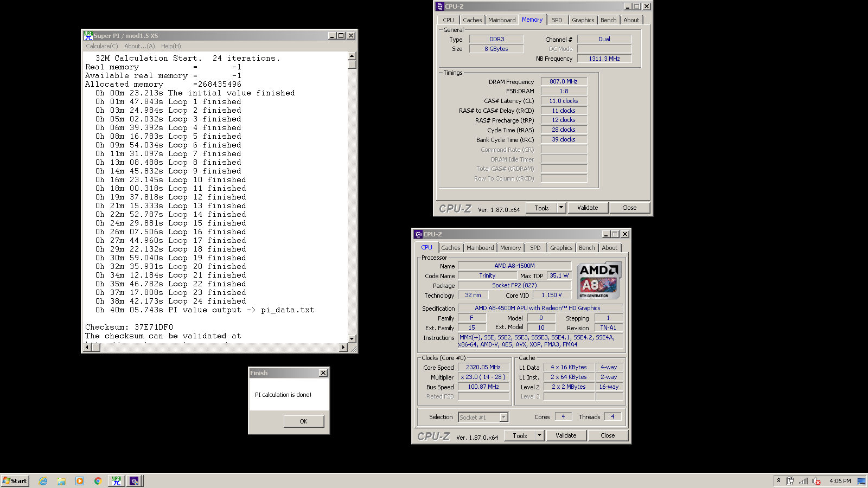Click Multiplier value x 23.0 (14 - 28)
The width and height of the screenshot is (868, 488).
point(483,377)
